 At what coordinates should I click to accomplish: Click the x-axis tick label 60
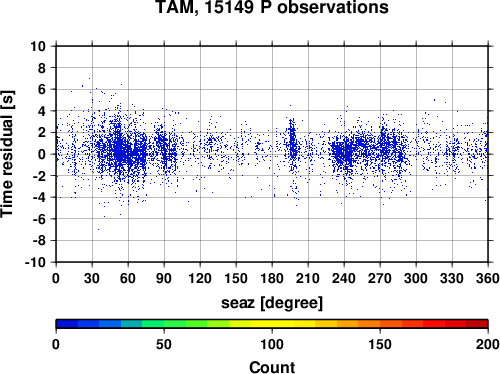[x=128, y=278]
